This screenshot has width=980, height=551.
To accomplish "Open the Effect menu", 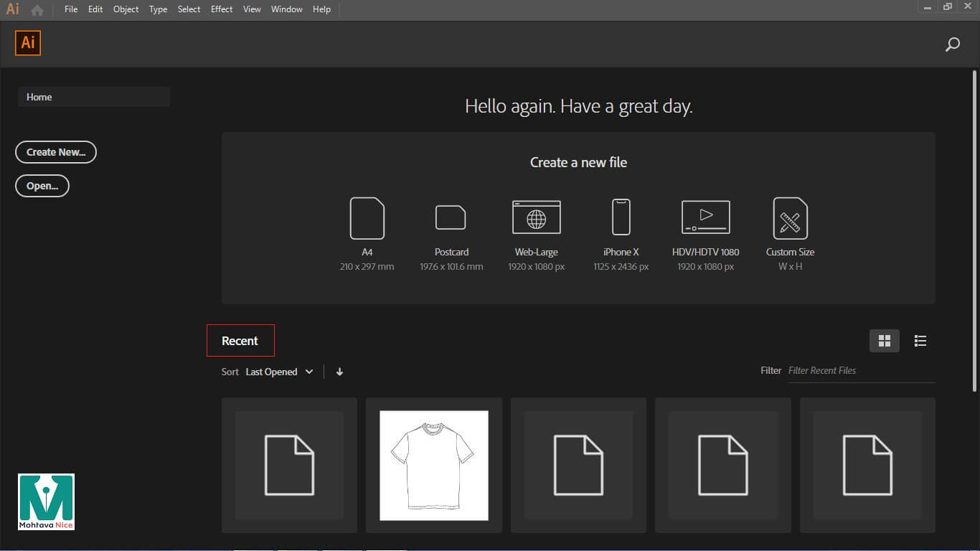I will [222, 9].
